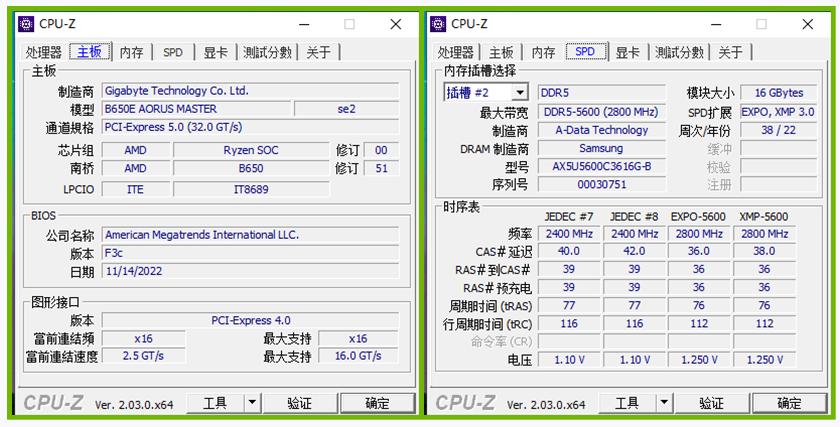This screenshot has height=427, width=840.
Task: Click Ryzen SOC chipset field
Action: point(251,151)
